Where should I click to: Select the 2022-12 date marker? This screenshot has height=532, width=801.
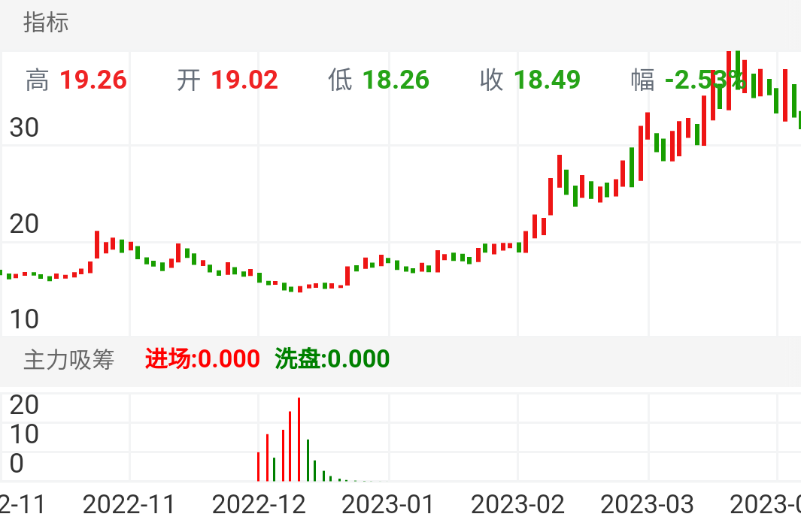click(x=259, y=504)
